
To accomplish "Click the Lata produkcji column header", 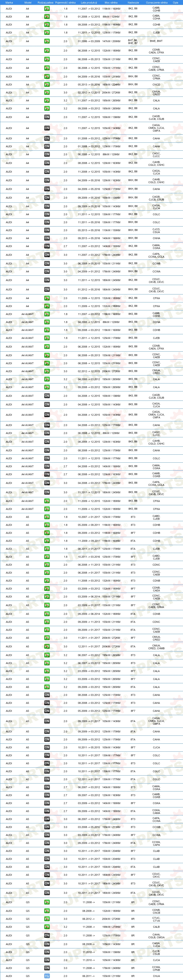I will click(89, 2).
